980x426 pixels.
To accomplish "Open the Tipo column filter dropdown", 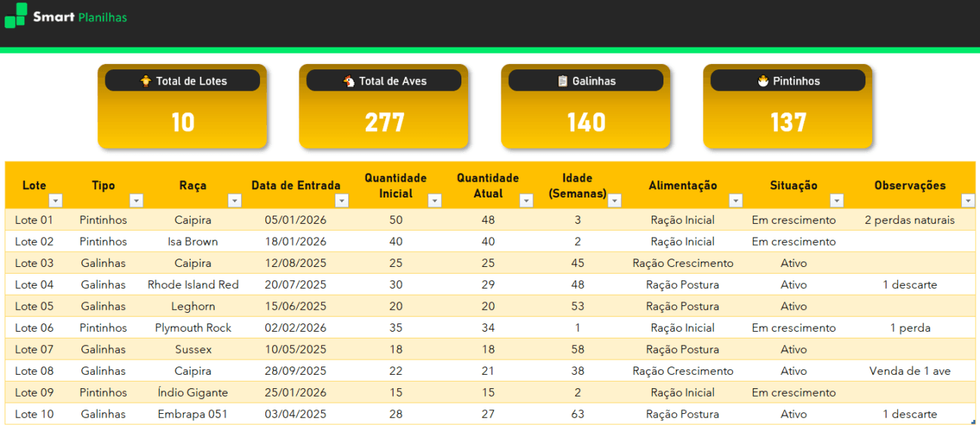I will pyautogui.click(x=136, y=201).
